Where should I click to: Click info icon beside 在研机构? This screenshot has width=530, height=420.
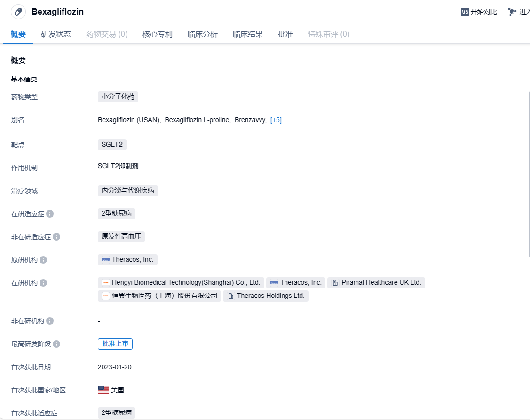click(x=43, y=283)
